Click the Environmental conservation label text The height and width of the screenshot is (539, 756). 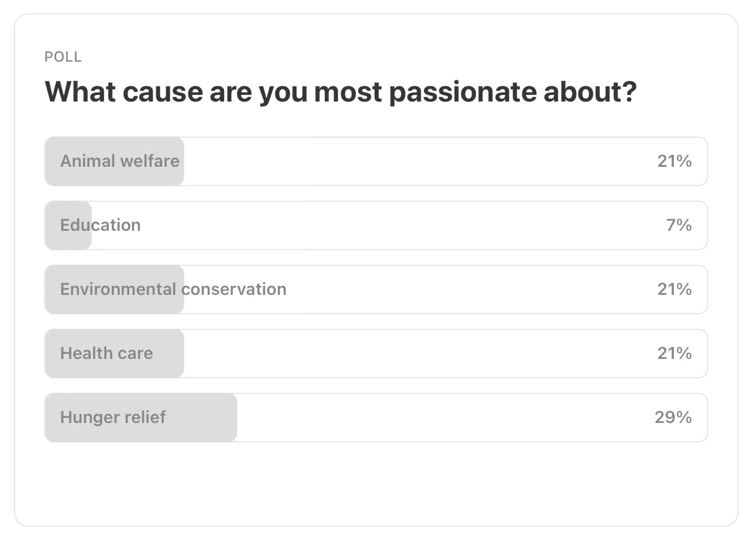click(x=173, y=289)
